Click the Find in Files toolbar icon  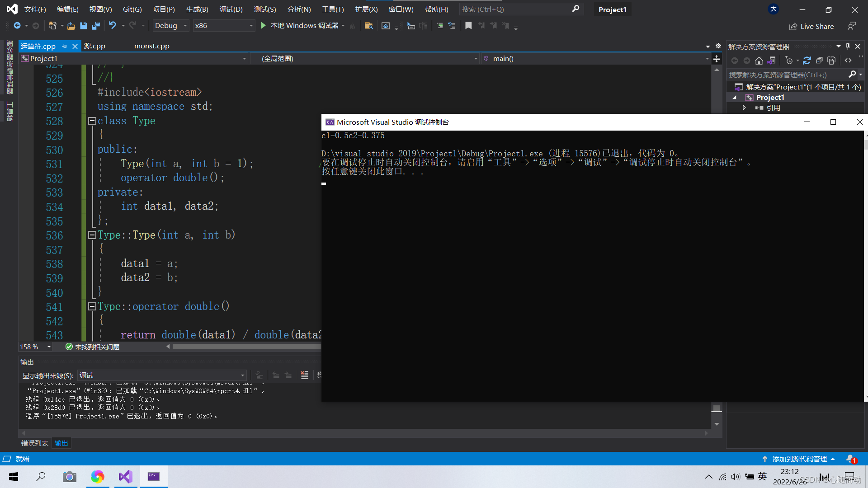pos(368,26)
